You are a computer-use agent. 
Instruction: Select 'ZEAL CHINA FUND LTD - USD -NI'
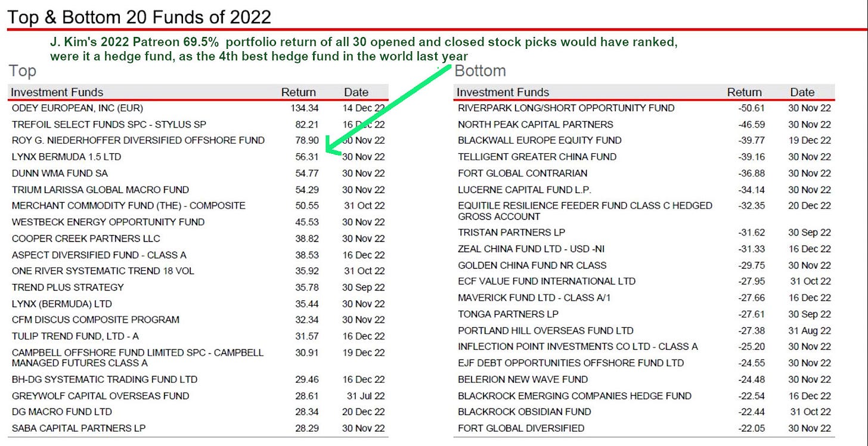pos(531,249)
